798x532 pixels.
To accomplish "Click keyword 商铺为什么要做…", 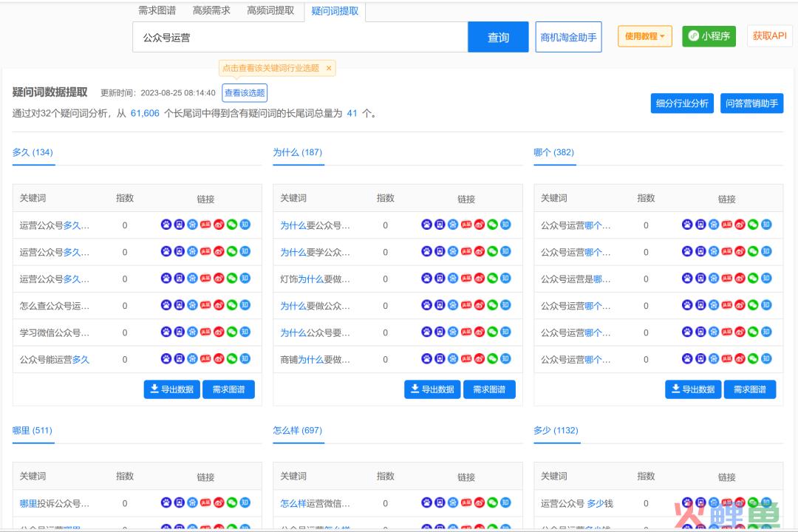I will point(315,359).
